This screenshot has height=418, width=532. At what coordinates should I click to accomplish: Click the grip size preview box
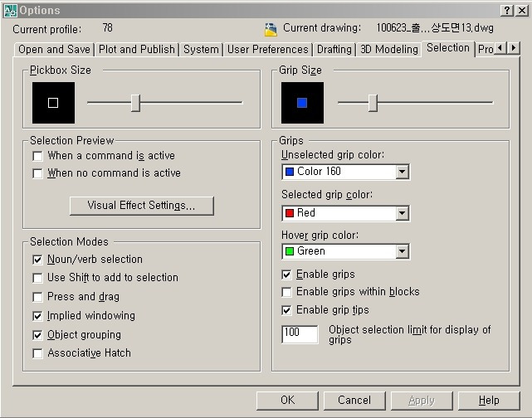point(302,103)
